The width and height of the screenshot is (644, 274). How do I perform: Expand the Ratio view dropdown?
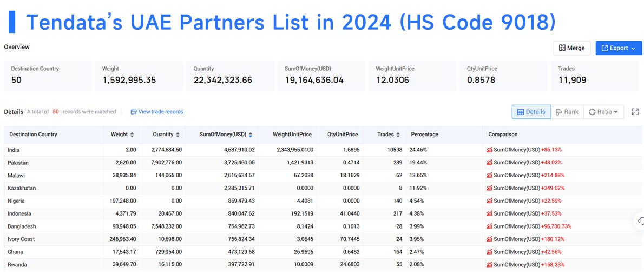pos(603,112)
